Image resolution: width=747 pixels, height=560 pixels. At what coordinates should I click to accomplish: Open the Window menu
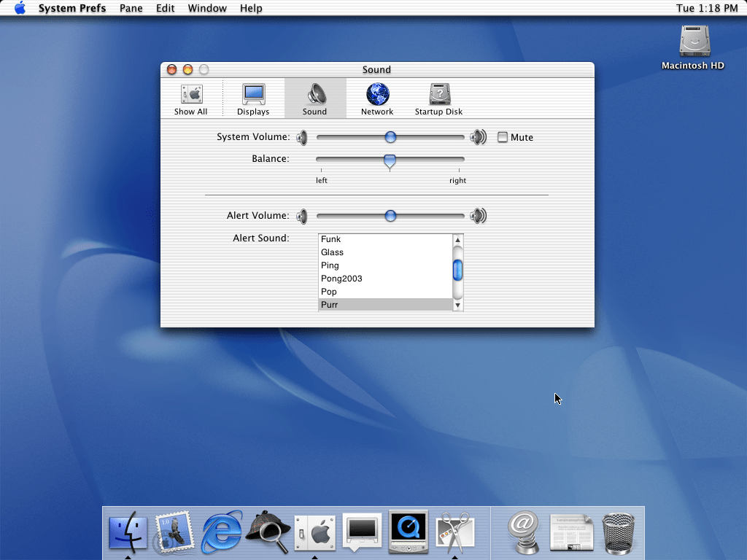(x=207, y=8)
